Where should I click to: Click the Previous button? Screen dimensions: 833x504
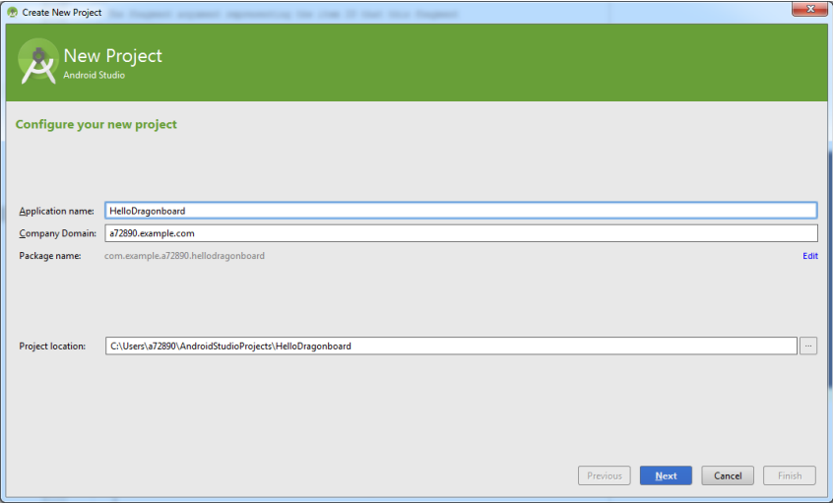(604, 475)
